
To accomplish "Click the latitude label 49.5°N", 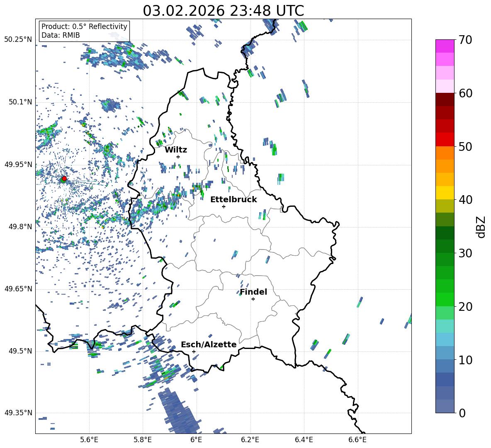I will click(20, 351).
